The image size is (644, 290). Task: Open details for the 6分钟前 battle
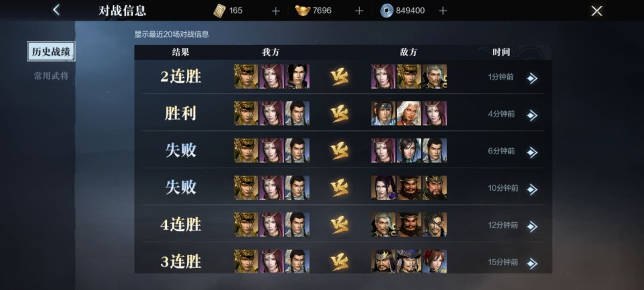[x=532, y=152]
